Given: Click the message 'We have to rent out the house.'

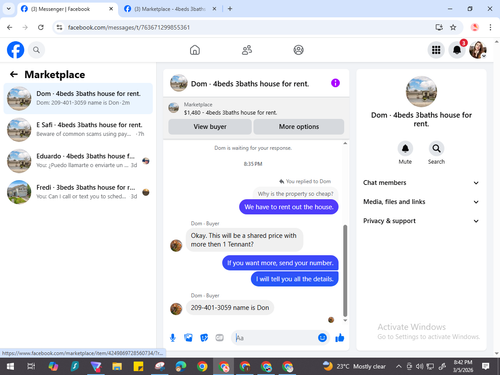Looking at the screenshot, I should (289, 207).
